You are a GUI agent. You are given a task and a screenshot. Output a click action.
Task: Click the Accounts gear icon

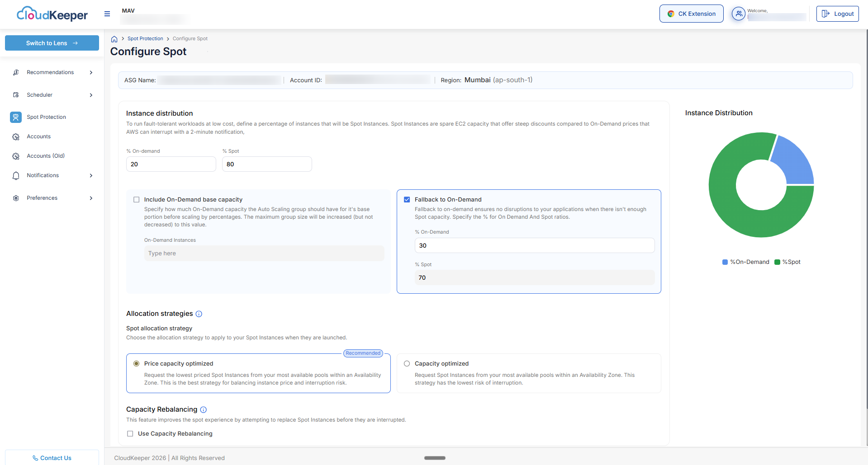(16, 136)
